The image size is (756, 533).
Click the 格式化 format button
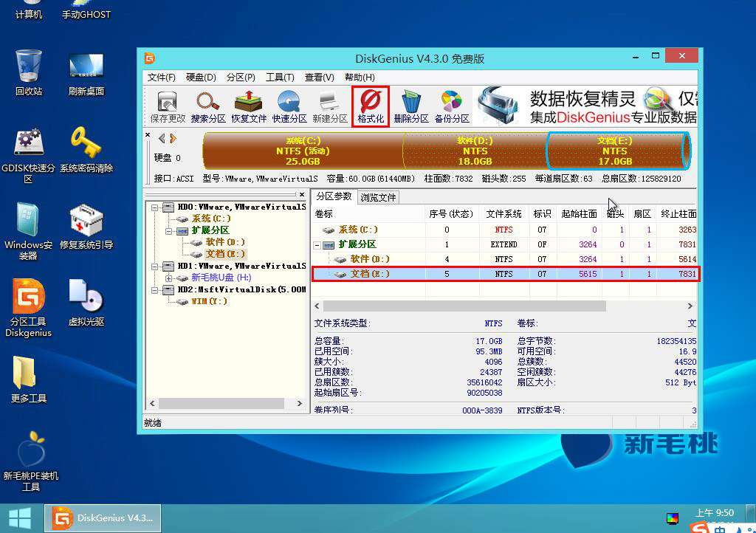pyautogui.click(x=371, y=107)
